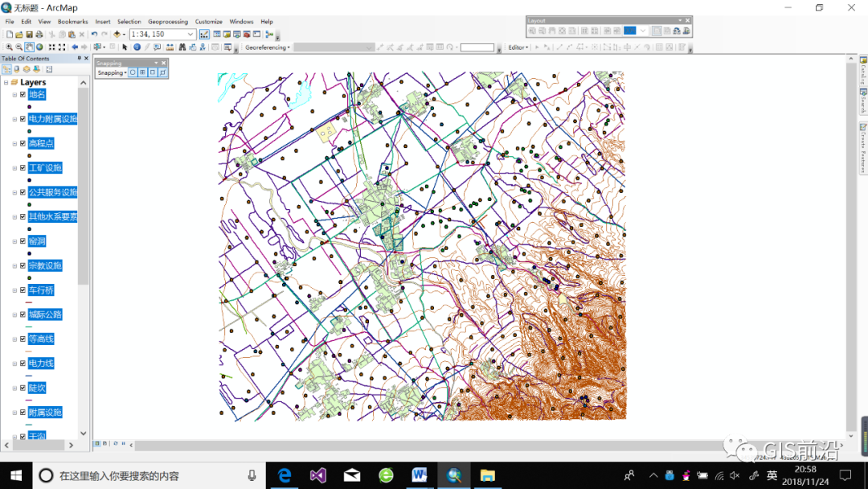868x489 pixels.
Task: Select the Zoom In tool
Action: pos(10,47)
